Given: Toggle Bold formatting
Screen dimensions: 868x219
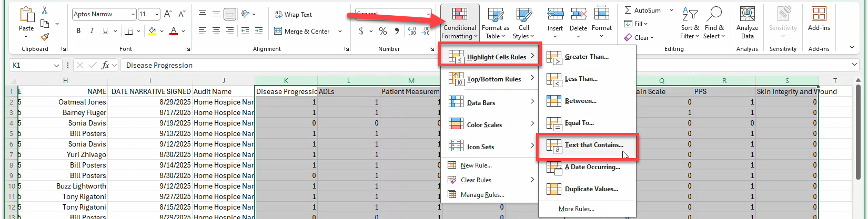Looking at the screenshot, I should tap(78, 31).
